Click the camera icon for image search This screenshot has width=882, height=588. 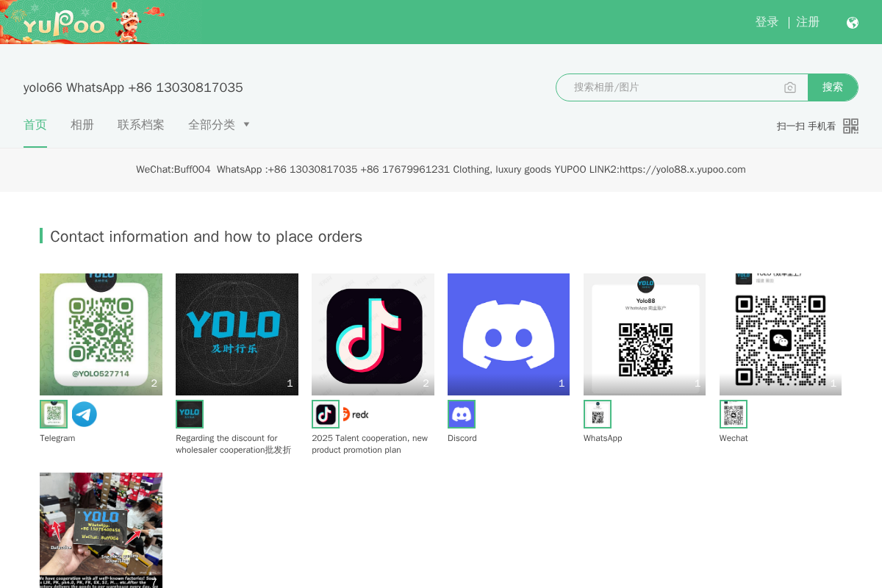click(790, 87)
